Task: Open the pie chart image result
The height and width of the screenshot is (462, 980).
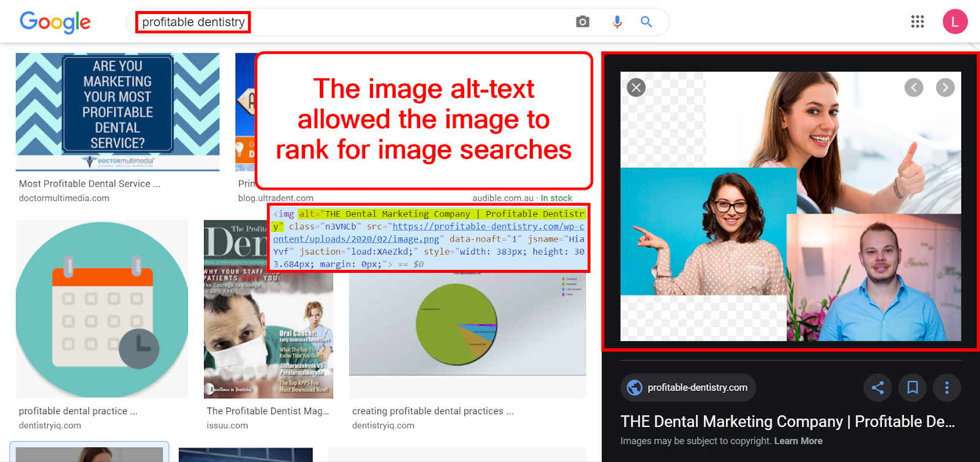Action: [x=467, y=324]
